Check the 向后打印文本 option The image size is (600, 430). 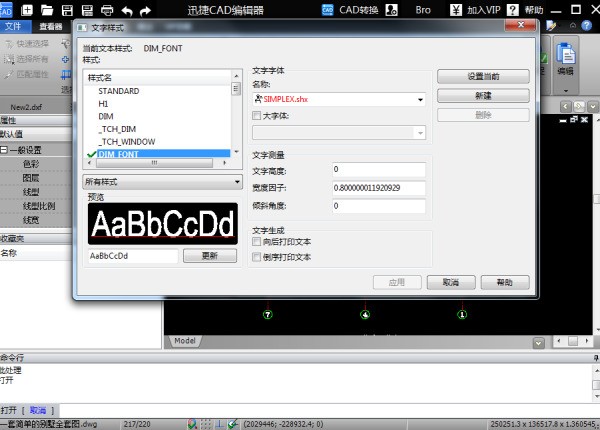click(257, 241)
